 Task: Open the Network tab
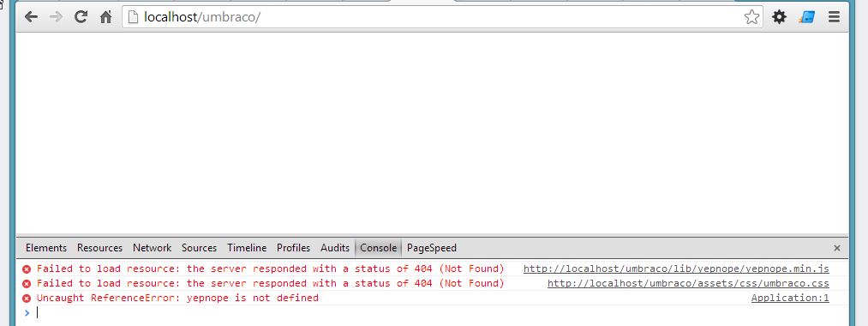coord(153,248)
